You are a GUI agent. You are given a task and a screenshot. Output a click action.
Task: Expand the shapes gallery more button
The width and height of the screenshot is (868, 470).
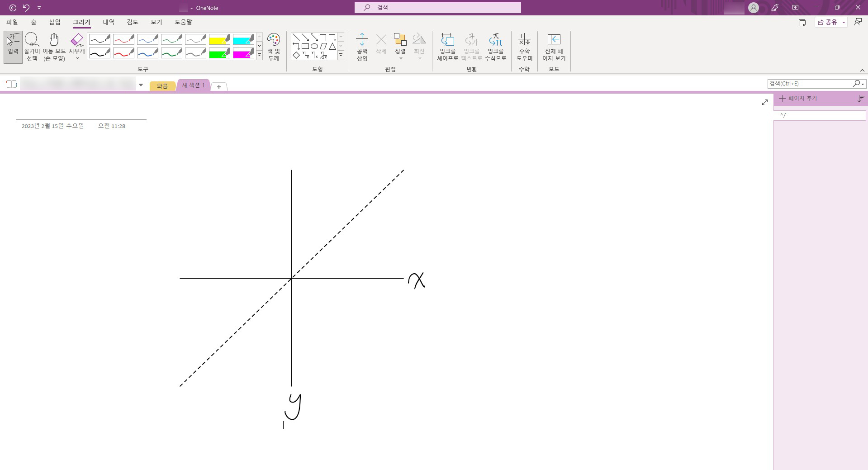341,55
